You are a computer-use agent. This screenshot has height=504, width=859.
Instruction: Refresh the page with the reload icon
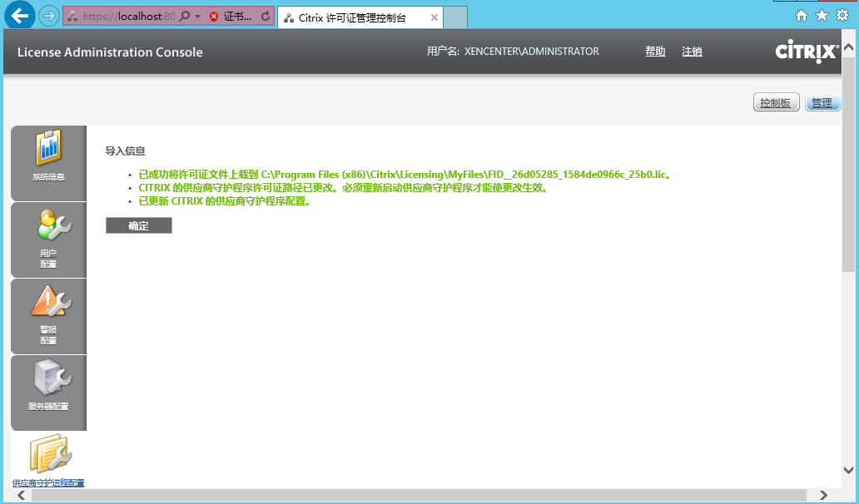pos(266,17)
